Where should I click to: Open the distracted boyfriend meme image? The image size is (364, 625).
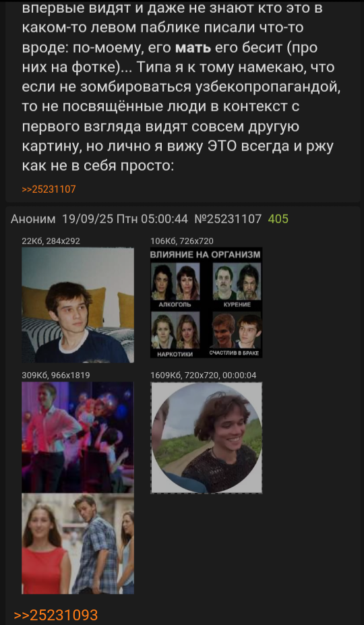pyautogui.click(x=78, y=543)
